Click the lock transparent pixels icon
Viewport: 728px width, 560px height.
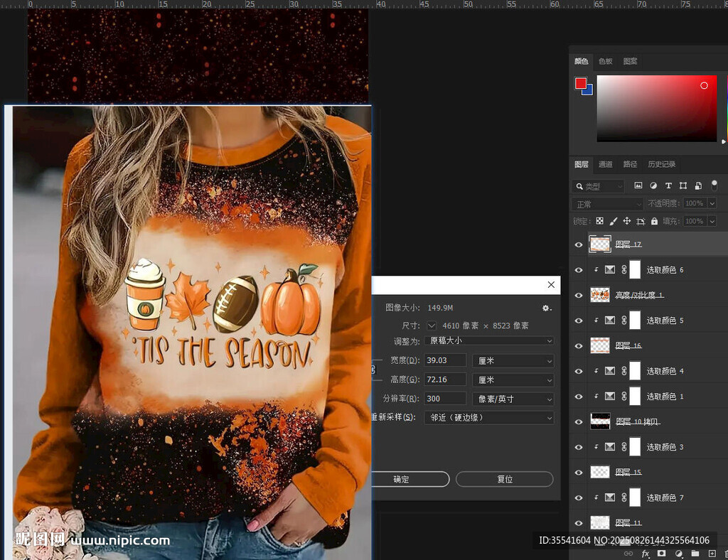[x=599, y=221]
